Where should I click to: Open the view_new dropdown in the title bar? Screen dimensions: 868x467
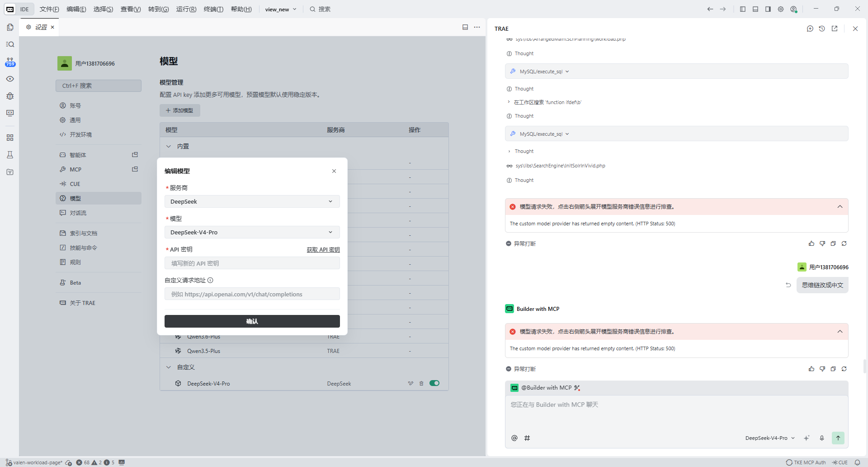click(281, 9)
